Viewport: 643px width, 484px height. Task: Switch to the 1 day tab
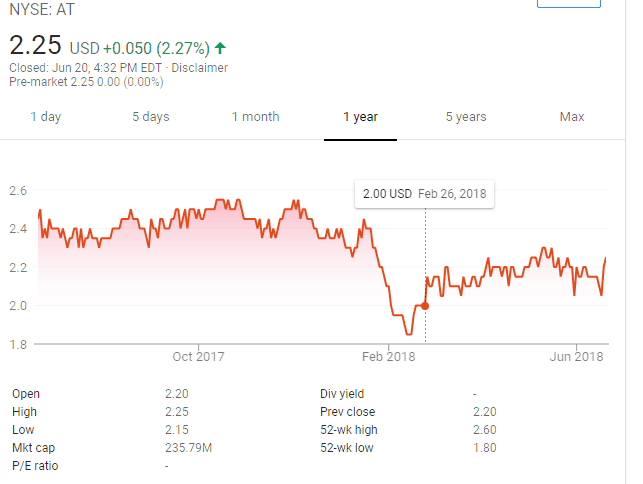click(45, 117)
